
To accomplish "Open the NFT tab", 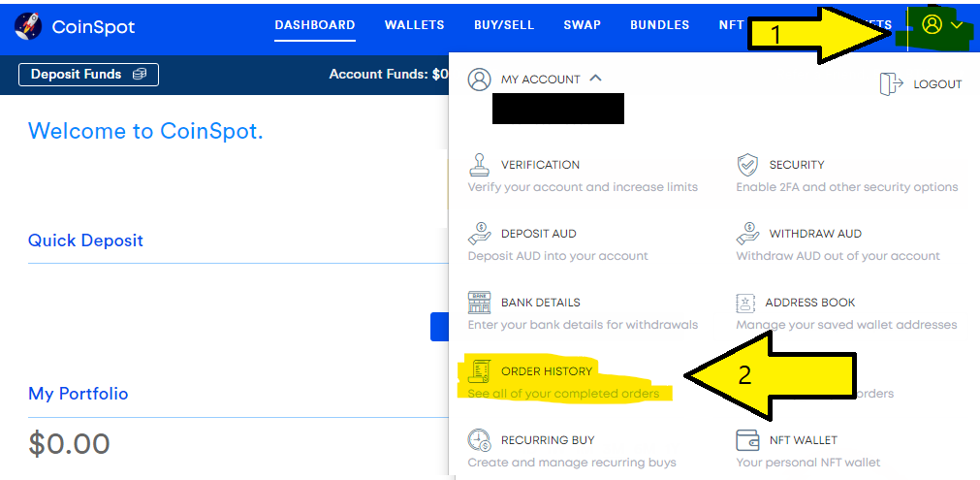I will click(731, 25).
